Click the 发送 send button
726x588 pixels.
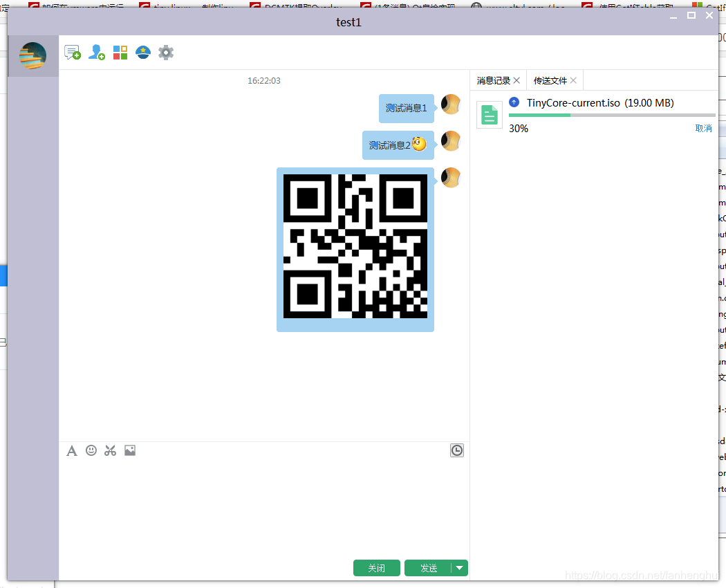click(428, 568)
